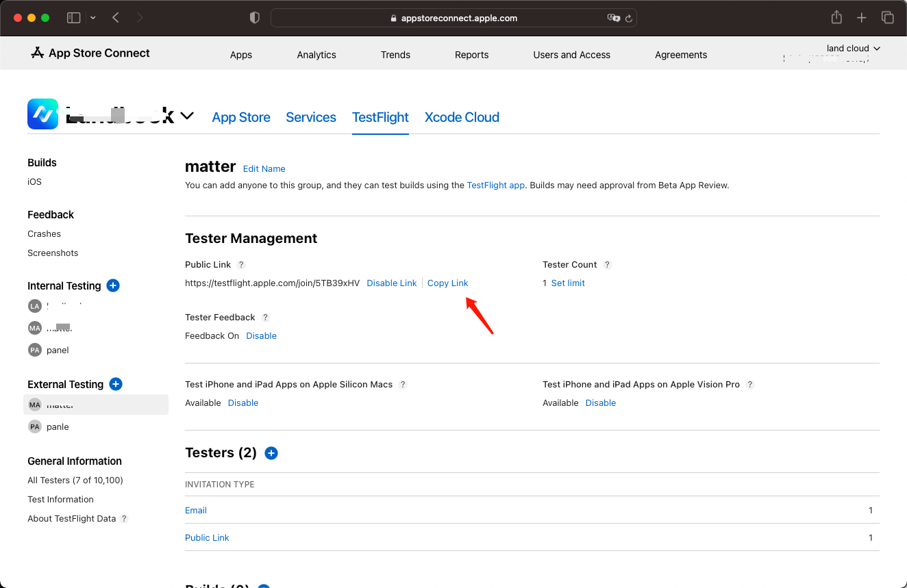907x588 pixels.
Task: Open panel internal testing group
Action: [58, 350]
